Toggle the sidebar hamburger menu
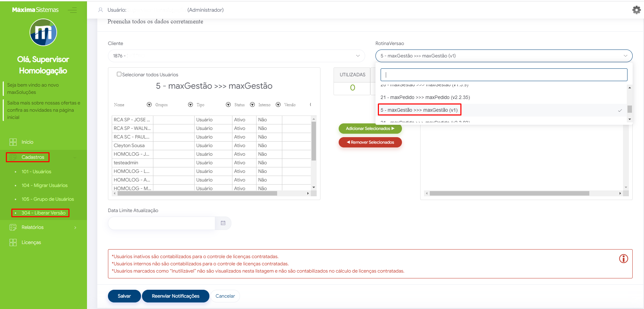644x309 pixels. (x=72, y=10)
